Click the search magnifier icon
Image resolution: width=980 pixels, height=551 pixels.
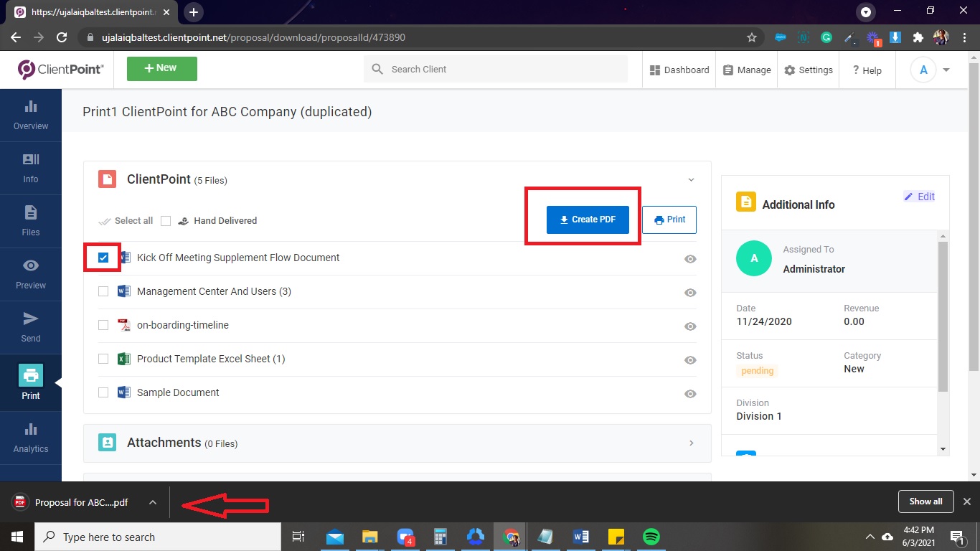(377, 70)
